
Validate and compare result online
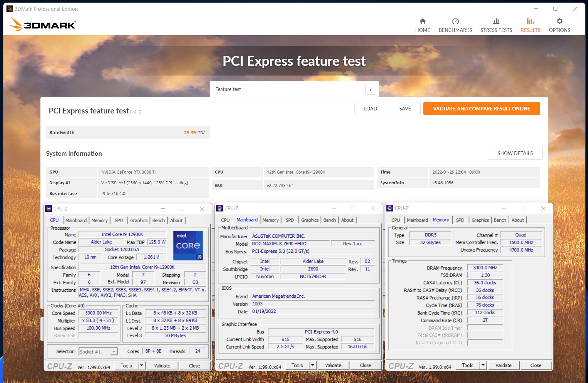tap(481, 108)
